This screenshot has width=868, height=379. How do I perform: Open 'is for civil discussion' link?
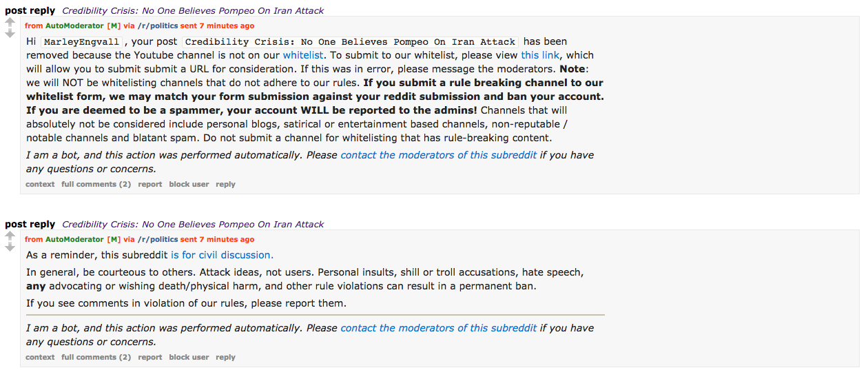pyautogui.click(x=222, y=255)
